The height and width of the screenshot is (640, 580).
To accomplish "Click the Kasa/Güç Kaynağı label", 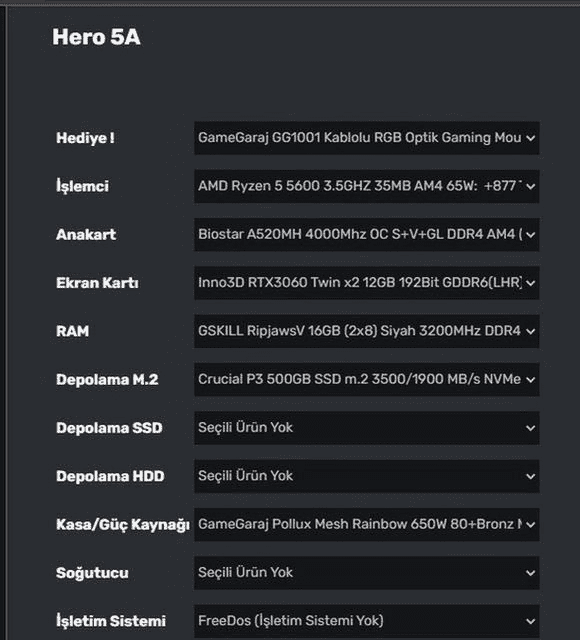I will [x=123, y=525].
